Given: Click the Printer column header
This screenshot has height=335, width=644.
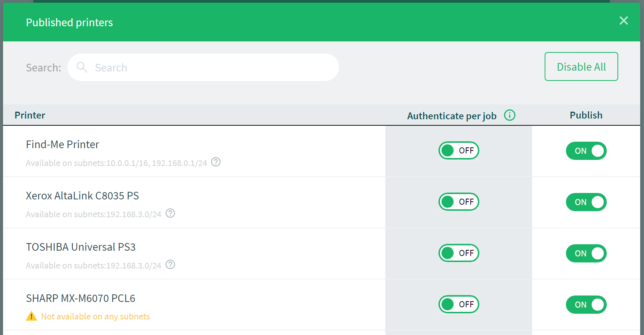Looking at the screenshot, I should point(30,115).
